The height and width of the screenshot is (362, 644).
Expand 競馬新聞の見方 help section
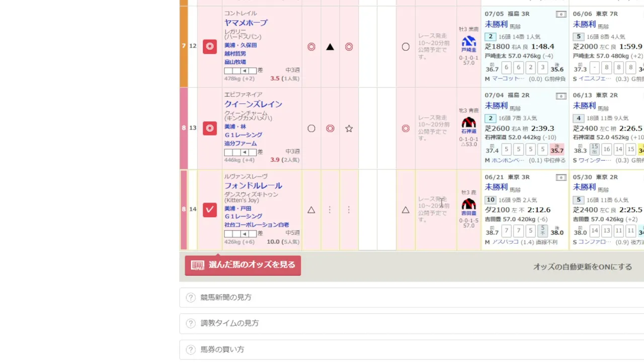point(412,297)
